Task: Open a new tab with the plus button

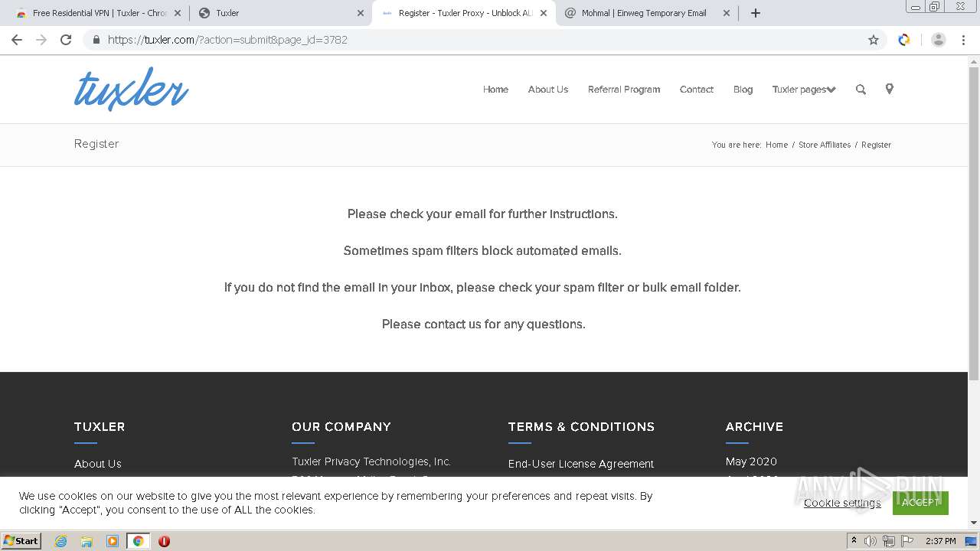Action: [756, 13]
